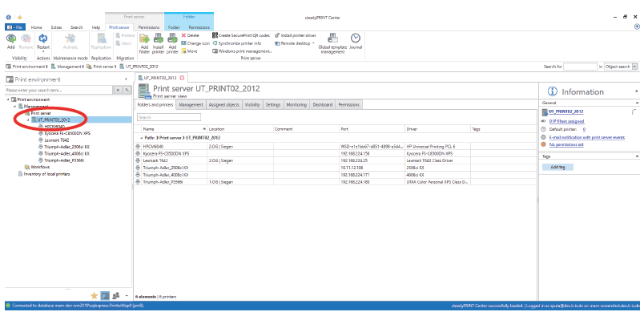Clear the tree search with X button
This screenshot has width=644, height=312.
[118, 90]
